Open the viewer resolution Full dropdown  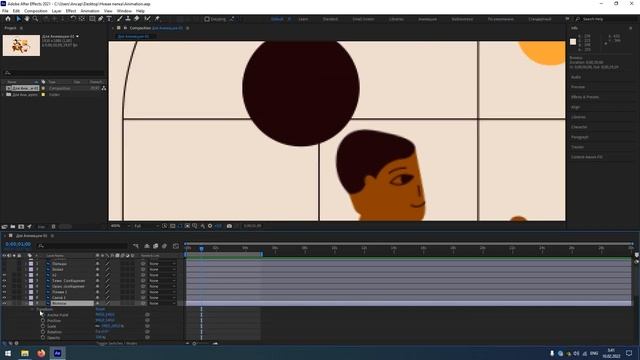tap(146, 226)
